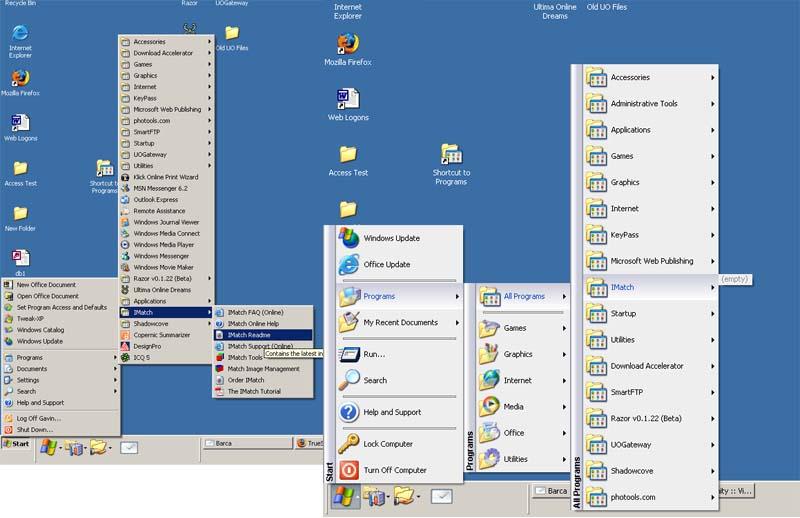
Task: Launch MSN Messenger 6.2
Action: coord(166,188)
